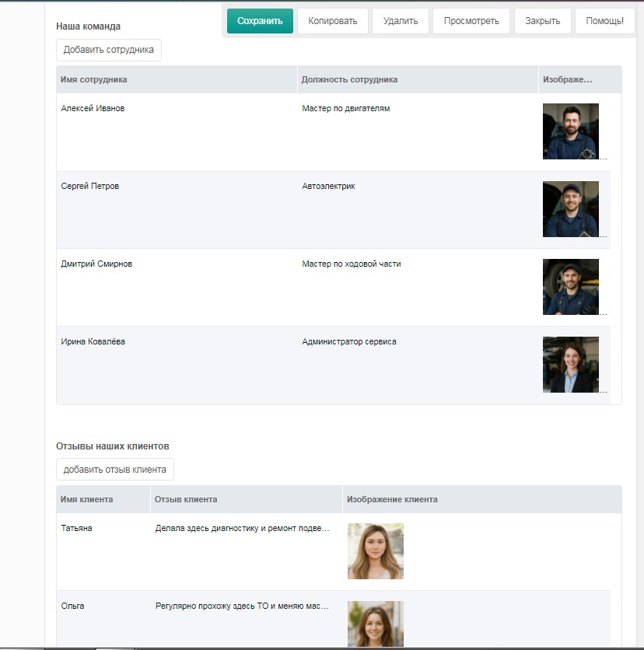Click the Удалить button

point(400,21)
